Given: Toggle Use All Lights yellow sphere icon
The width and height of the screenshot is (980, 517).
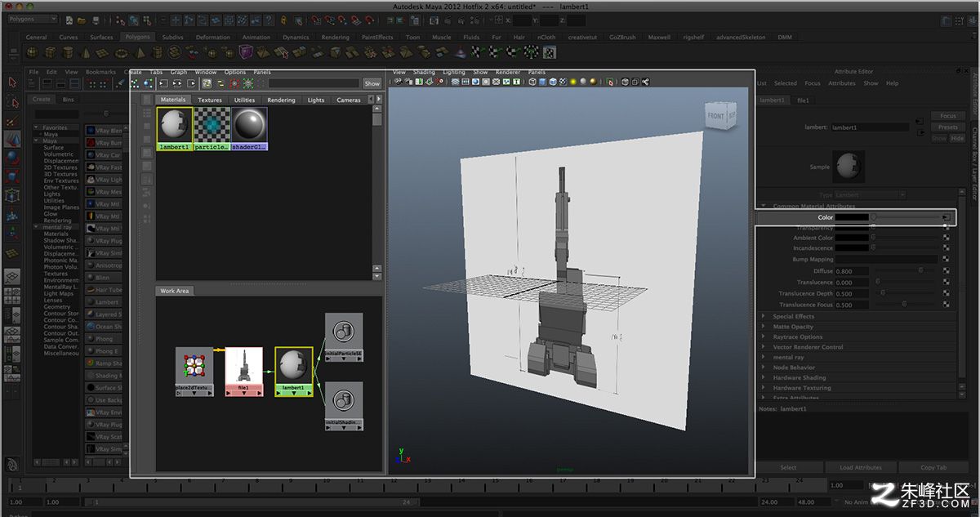Looking at the screenshot, I should (572, 82).
